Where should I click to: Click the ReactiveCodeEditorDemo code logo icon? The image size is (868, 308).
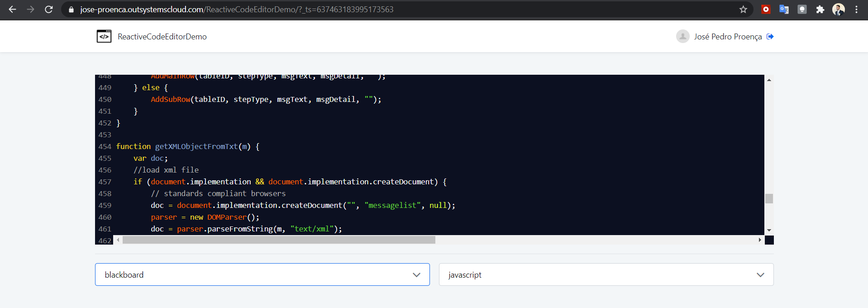click(x=104, y=36)
